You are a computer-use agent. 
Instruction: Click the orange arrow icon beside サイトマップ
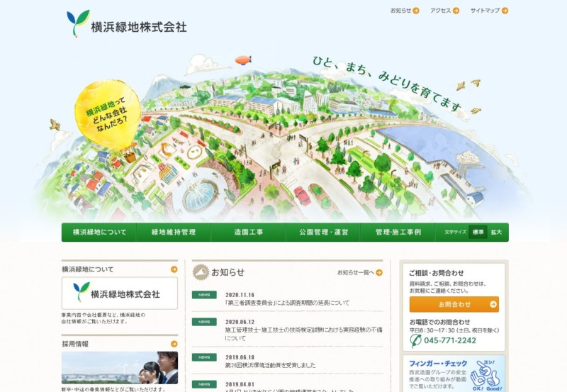pos(505,11)
